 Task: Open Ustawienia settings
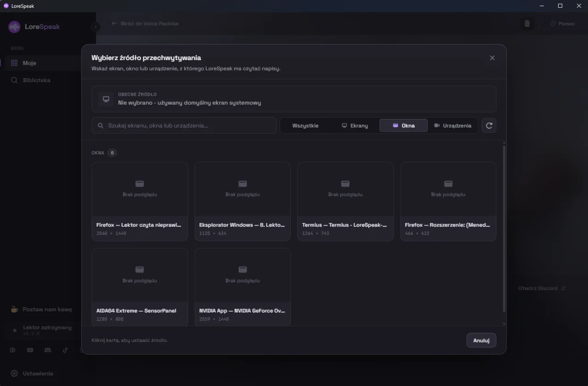click(x=32, y=374)
